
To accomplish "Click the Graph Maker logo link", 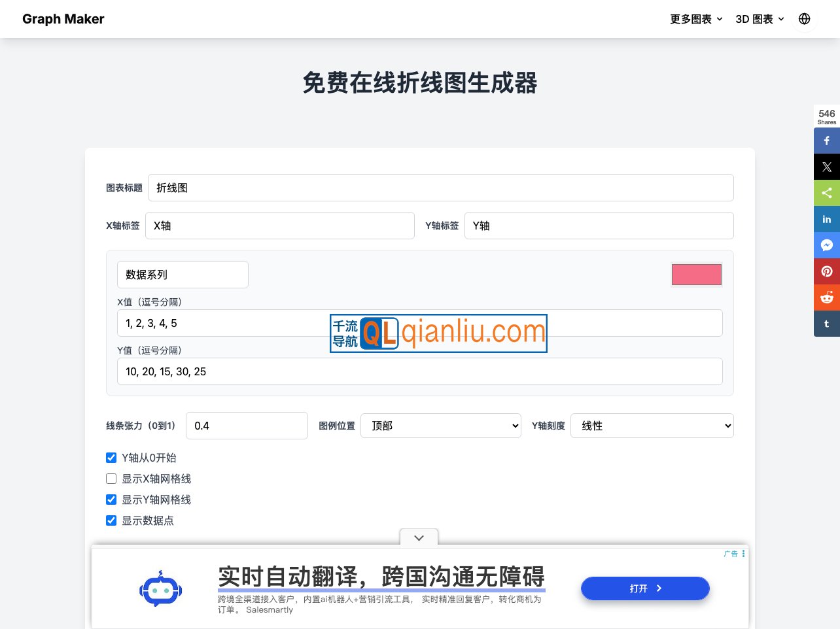I will [63, 19].
